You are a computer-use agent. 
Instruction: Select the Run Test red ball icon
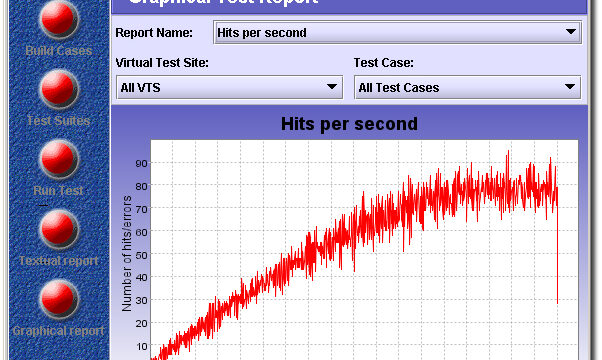tap(58, 159)
